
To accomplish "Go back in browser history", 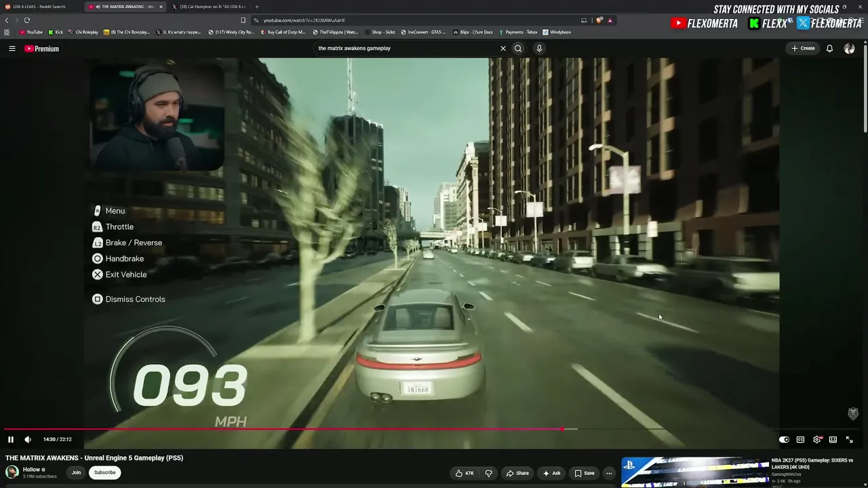I will pyautogui.click(x=6, y=20).
